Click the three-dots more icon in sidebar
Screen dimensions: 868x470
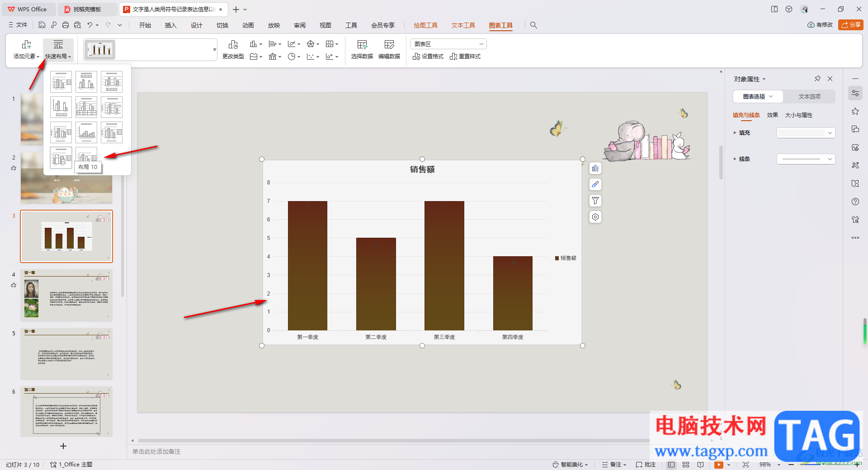point(855,238)
